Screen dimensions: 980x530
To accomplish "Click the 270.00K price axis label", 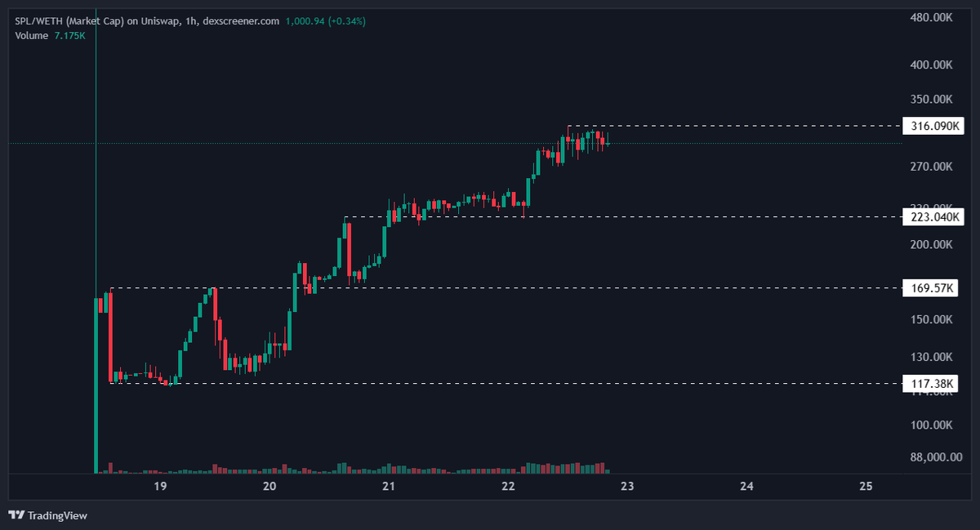I will point(931,167).
